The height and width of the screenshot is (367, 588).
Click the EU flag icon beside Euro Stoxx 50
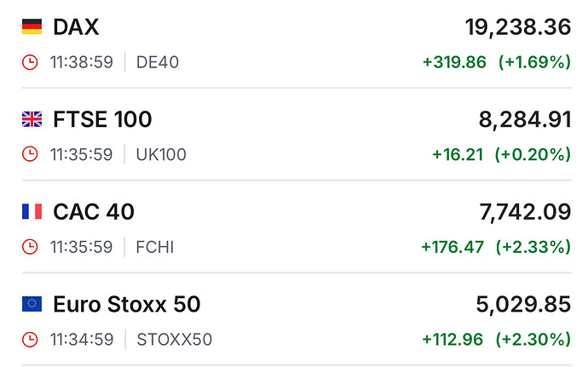[32, 303]
